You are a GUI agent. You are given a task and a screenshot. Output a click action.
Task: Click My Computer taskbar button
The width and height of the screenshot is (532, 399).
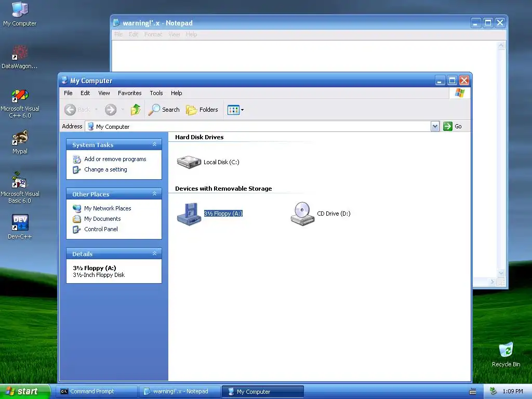click(x=262, y=392)
